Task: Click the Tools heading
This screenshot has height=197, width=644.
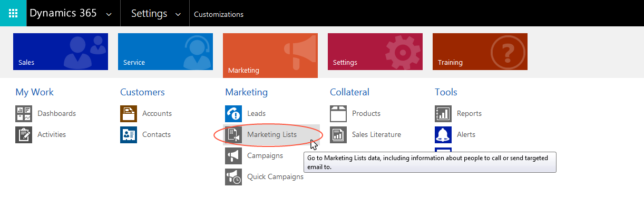Action: click(x=446, y=92)
